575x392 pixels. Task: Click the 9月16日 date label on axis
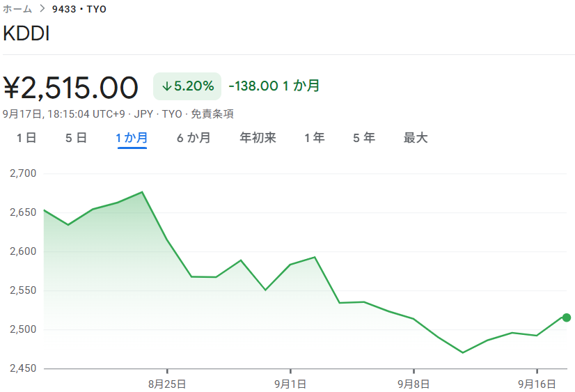click(x=536, y=383)
